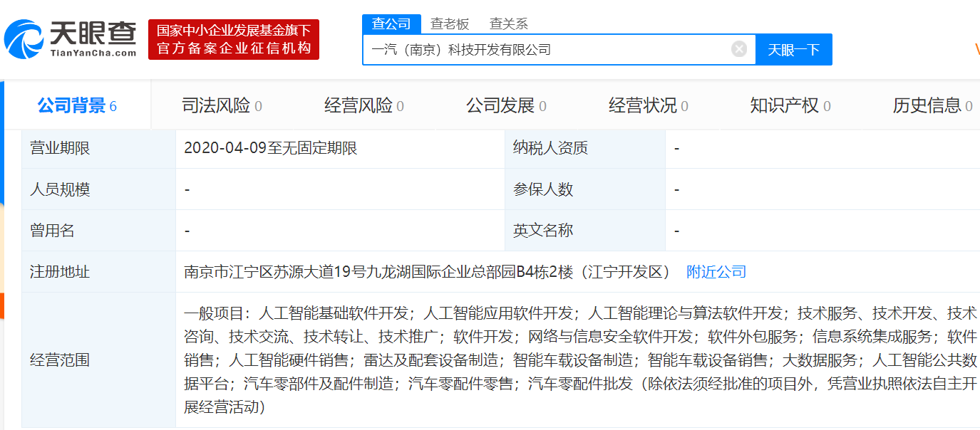Open the 经营风险 tab
The width and height of the screenshot is (980, 430).
[x=358, y=105]
